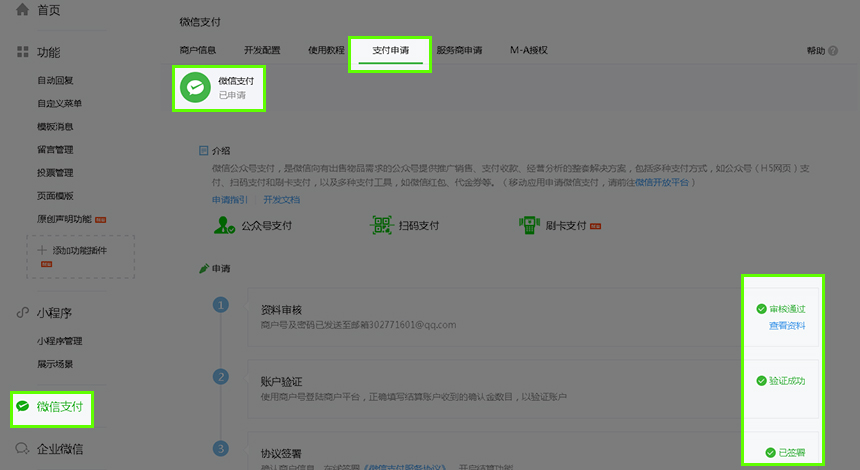Open 原创声明功能 in the sidebar

click(x=65, y=219)
